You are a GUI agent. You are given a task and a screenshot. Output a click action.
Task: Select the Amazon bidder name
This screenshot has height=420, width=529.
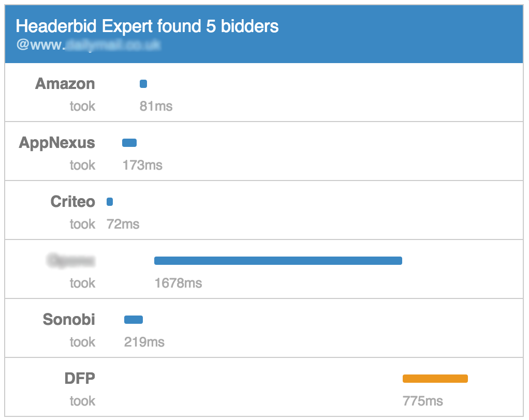[x=65, y=83]
